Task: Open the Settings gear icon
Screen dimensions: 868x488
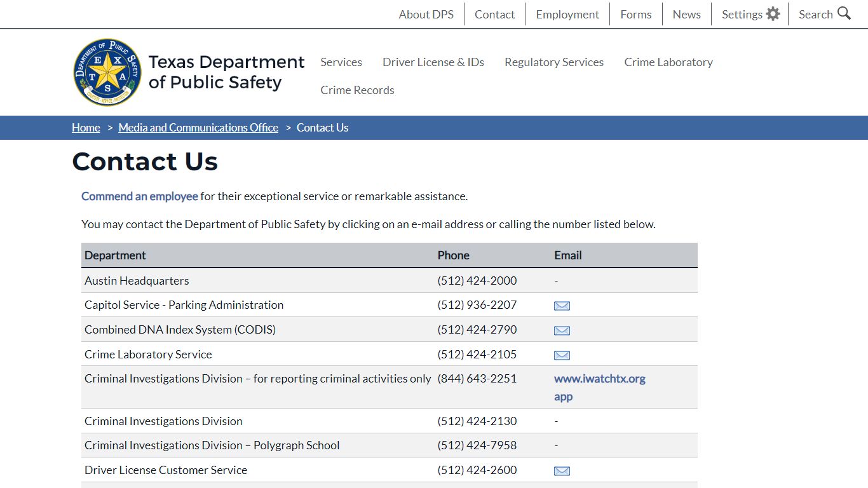Action: (773, 14)
